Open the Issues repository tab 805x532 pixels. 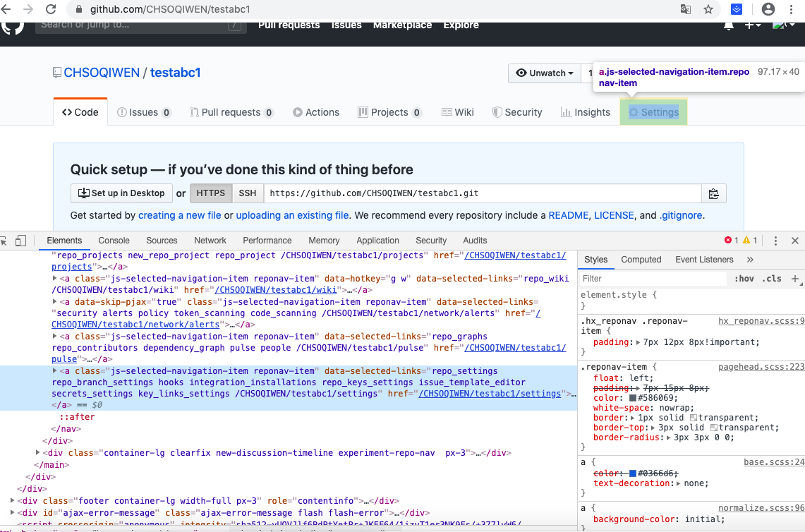(x=144, y=112)
